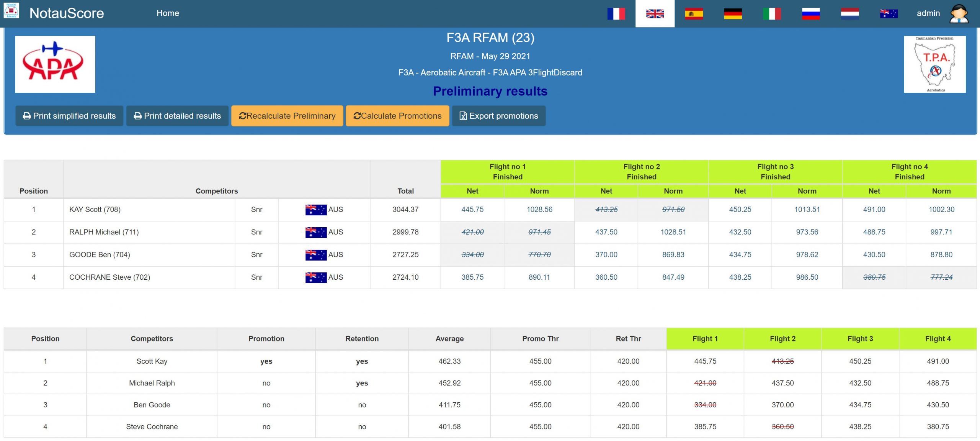Click Ben Goode in promotions table
The image size is (980, 441).
[x=152, y=405]
